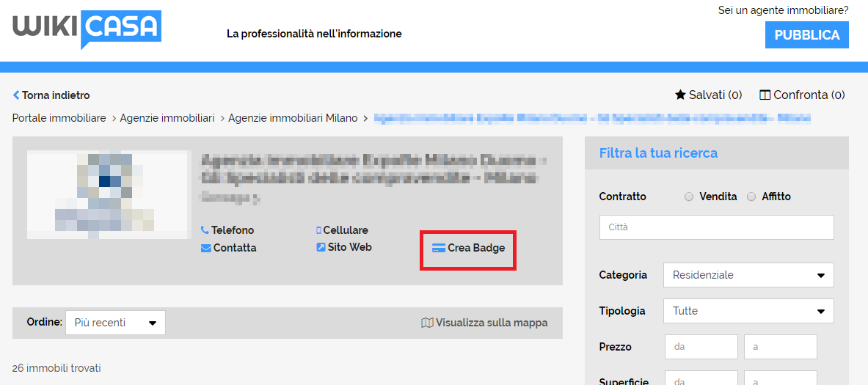Click Crea Badge
The image size is (868, 385).
[x=468, y=249]
